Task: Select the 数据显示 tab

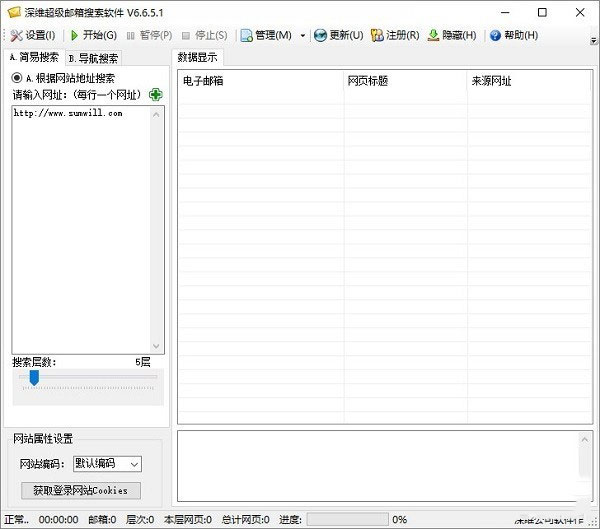Action: [199, 57]
